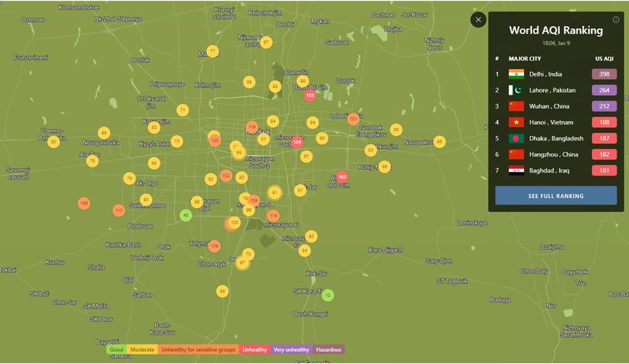
Task: Click Hangzhou's 182 AQI value badge
Action: (604, 154)
